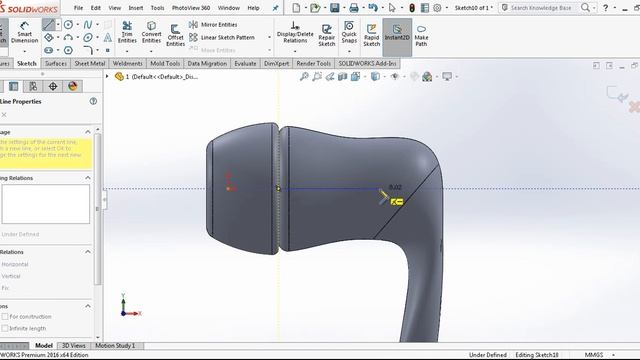Click the Vertical relation button
This screenshot has width=640, height=360.
[x=11, y=276]
